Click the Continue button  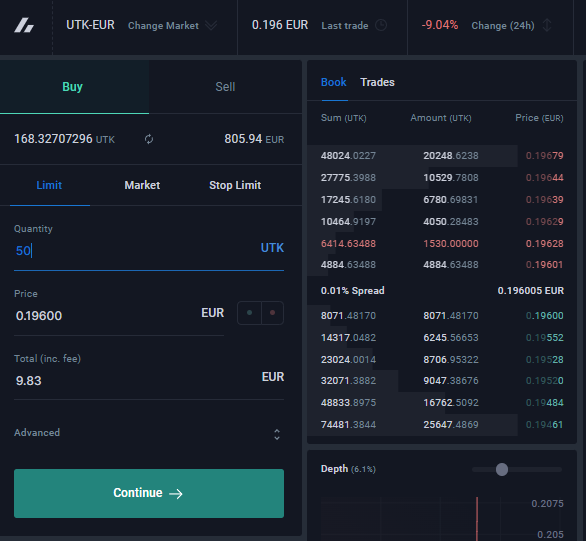[149, 493]
